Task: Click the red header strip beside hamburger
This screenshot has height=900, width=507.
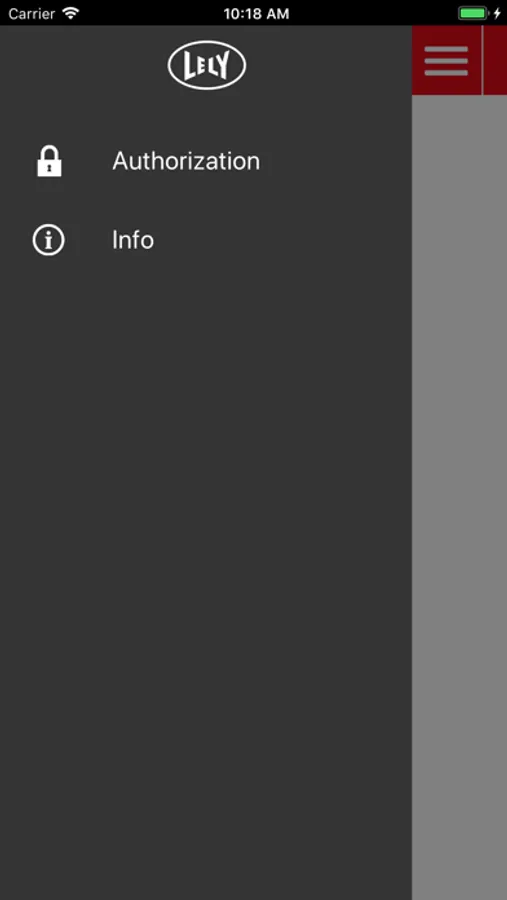Action: click(x=496, y=60)
